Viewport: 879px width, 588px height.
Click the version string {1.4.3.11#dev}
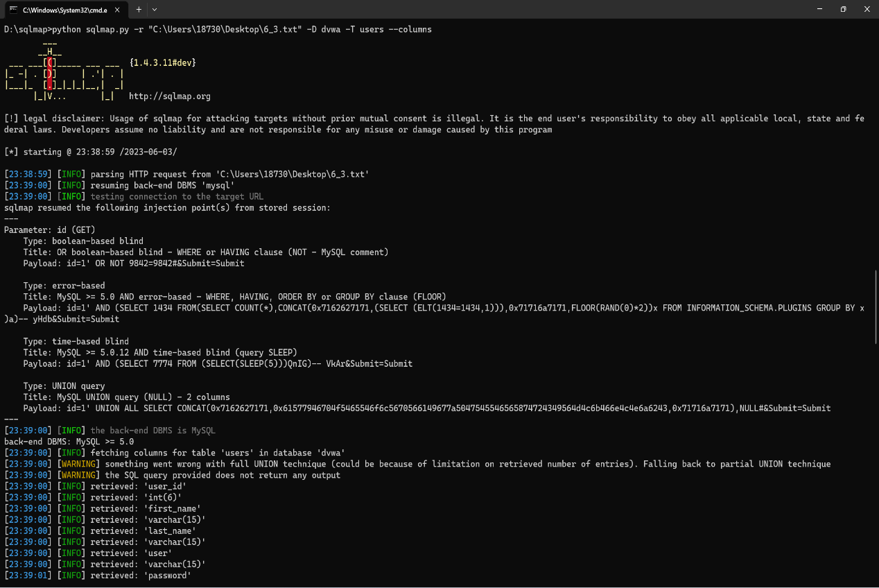click(163, 62)
